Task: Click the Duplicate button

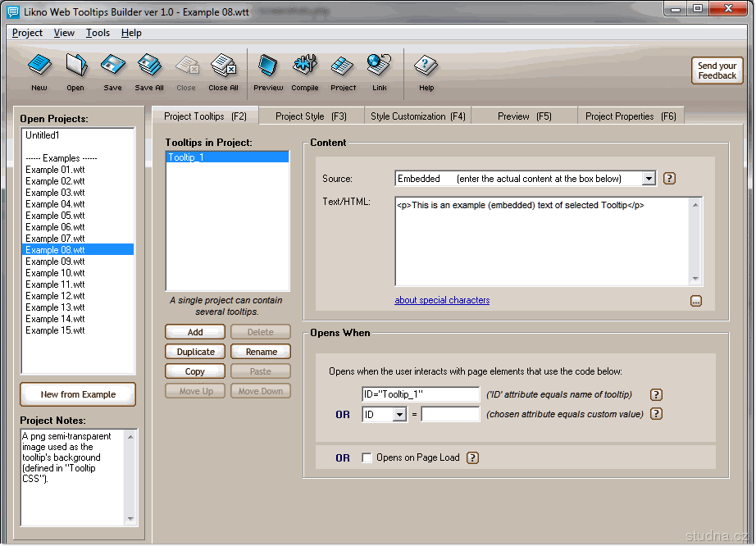Action: pyautogui.click(x=196, y=352)
